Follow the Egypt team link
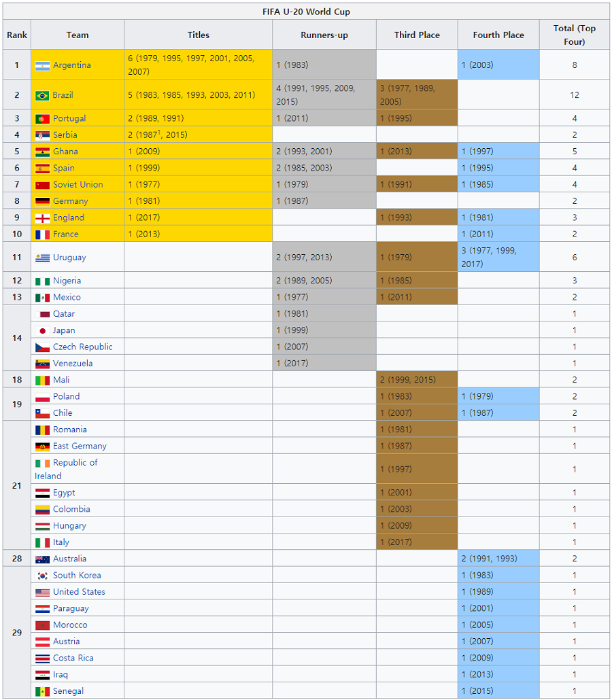The width and height of the screenshot is (612, 700). (64, 493)
